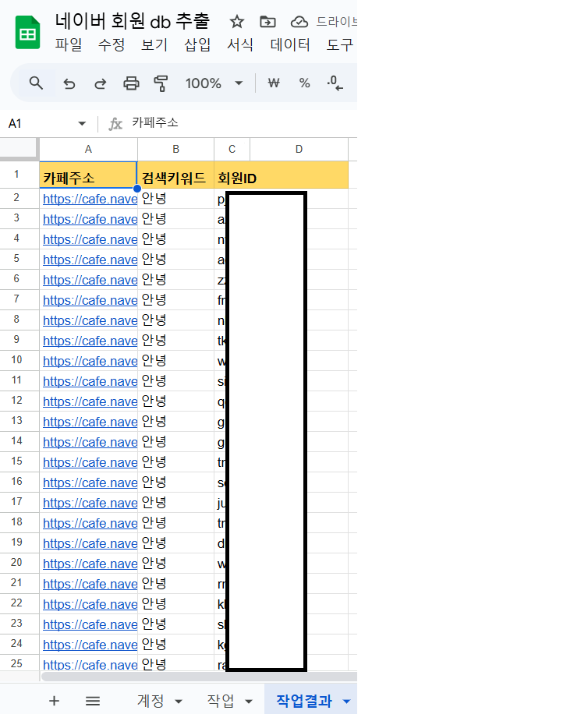Select column D header
This screenshot has width=588, height=714.
(x=299, y=150)
